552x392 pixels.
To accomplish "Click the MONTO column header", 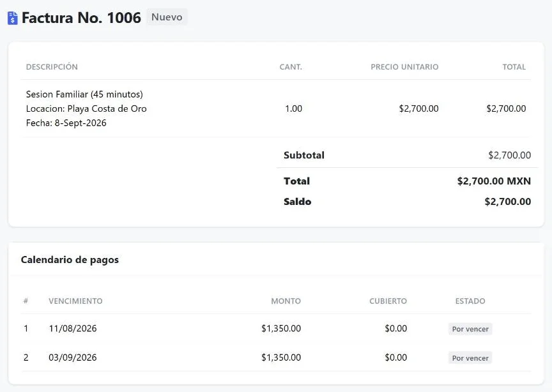I will [286, 301].
